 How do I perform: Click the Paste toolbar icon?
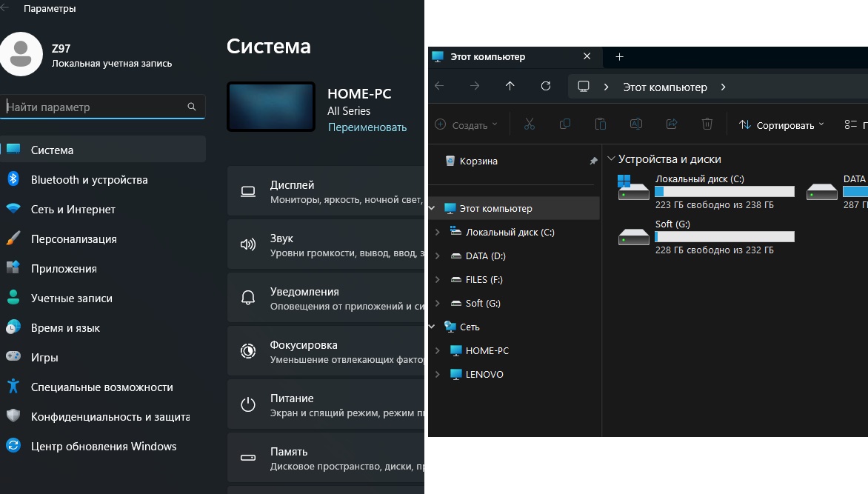click(601, 124)
